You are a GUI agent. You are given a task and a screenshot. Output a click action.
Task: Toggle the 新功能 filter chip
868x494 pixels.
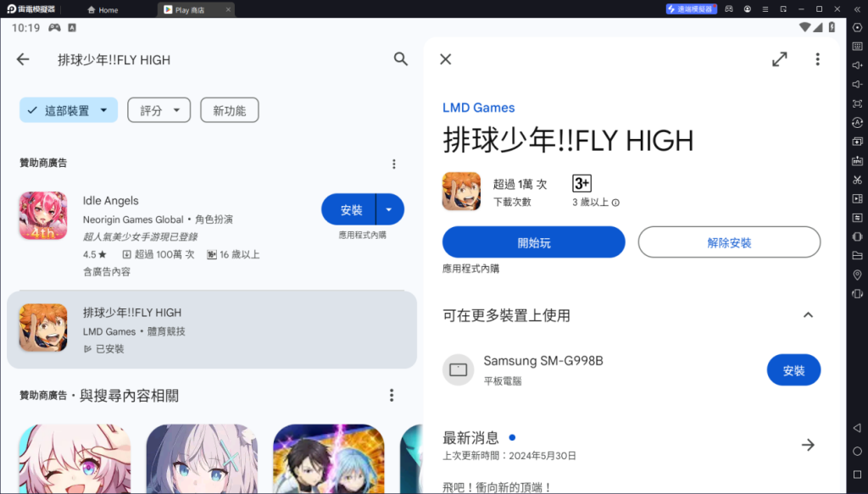(230, 110)
